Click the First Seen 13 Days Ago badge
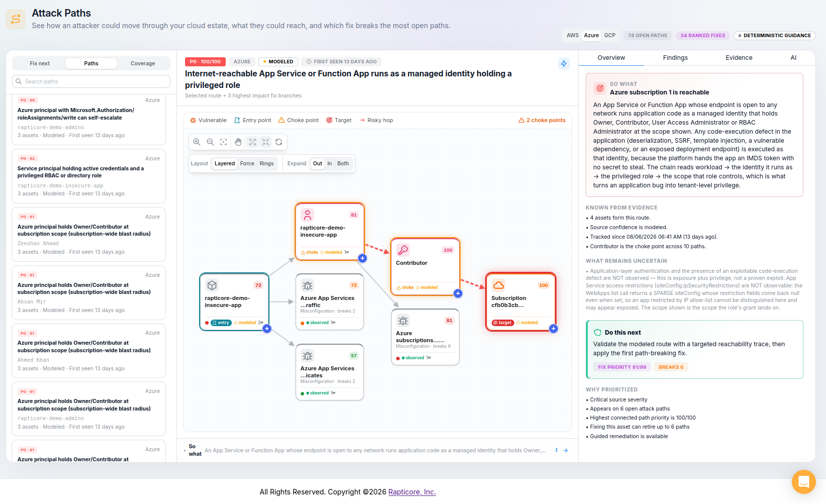The image size is (826, 504). click(x=341, y=62)
